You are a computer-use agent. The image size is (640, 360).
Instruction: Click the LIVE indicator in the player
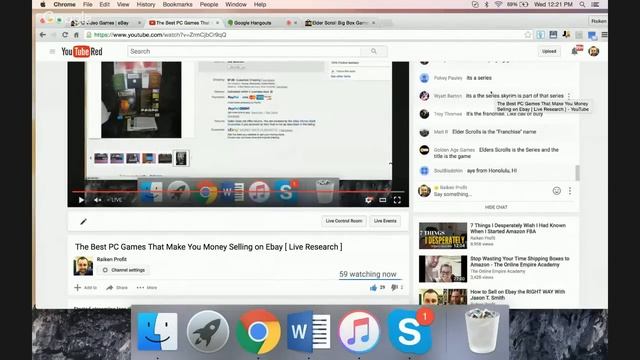pyautogui.click(x=115, y=200)
